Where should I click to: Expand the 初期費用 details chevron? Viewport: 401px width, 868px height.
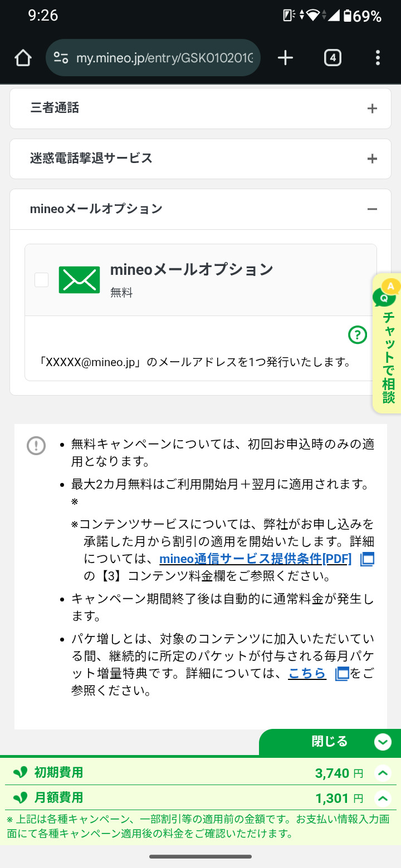click(383, 773)
